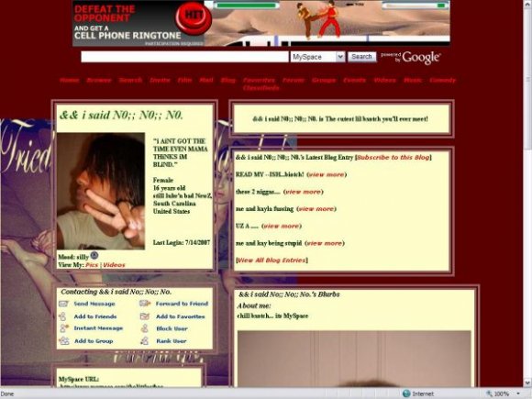Open View All Blog Entries link
532x399 pixels.
[272, 260]
